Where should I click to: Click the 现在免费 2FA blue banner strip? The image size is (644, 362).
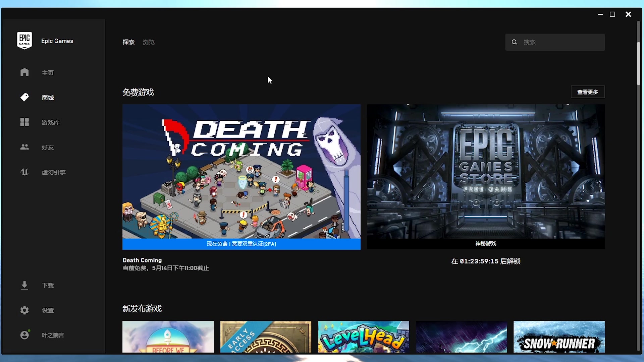click(x=241, y=244)
